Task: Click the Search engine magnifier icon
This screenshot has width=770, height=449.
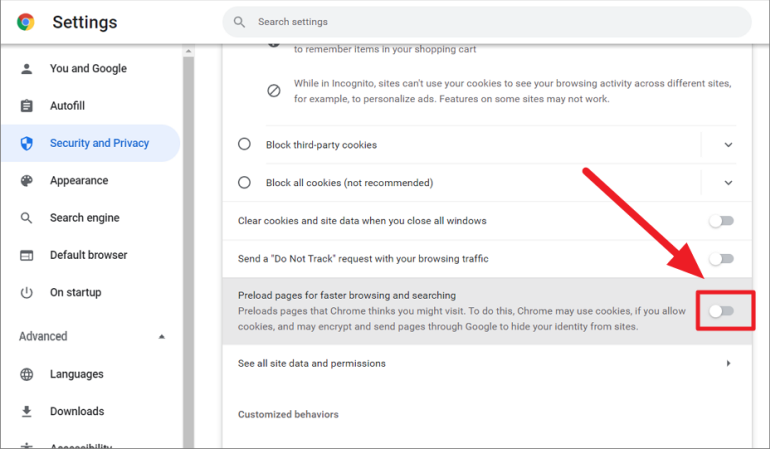Action: tap(27, 218)
